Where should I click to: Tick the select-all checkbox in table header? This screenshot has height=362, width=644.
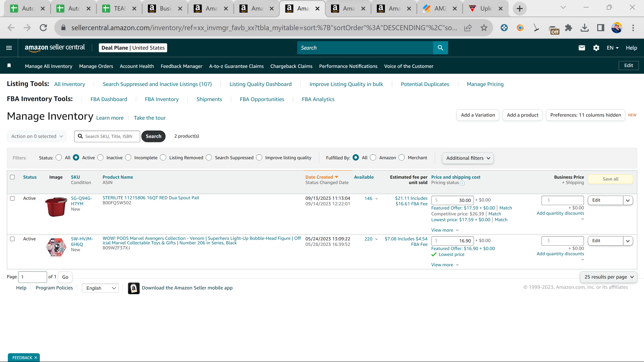coord(12,177)
